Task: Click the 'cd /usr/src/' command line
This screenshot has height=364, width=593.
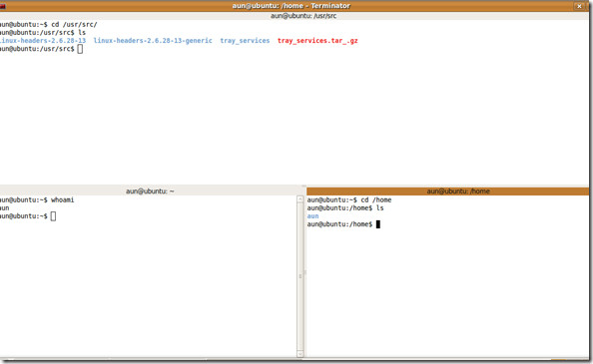Action: (x=48, y=25)
